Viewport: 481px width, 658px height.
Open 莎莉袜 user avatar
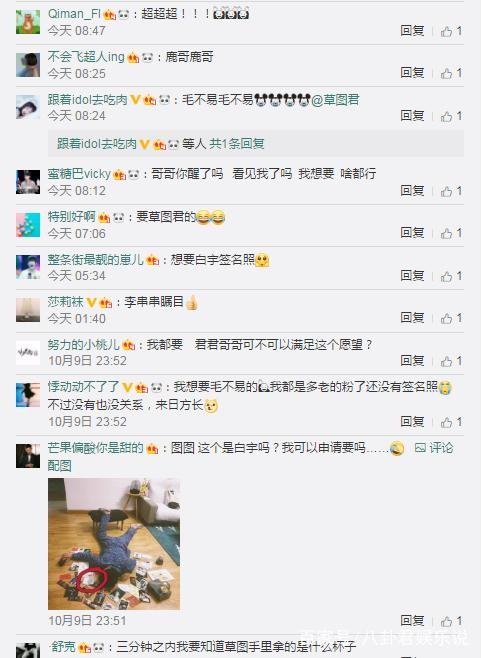pos(28,310)
